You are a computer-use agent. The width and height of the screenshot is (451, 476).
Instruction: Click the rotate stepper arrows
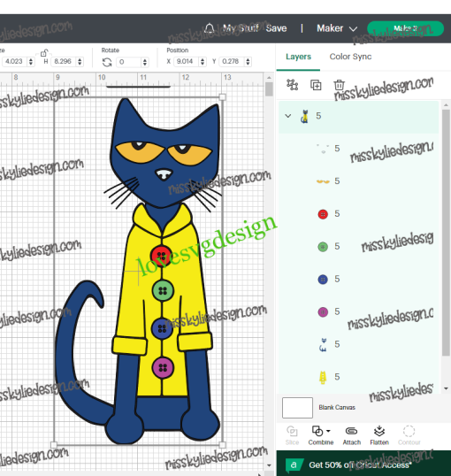[145, 62]
